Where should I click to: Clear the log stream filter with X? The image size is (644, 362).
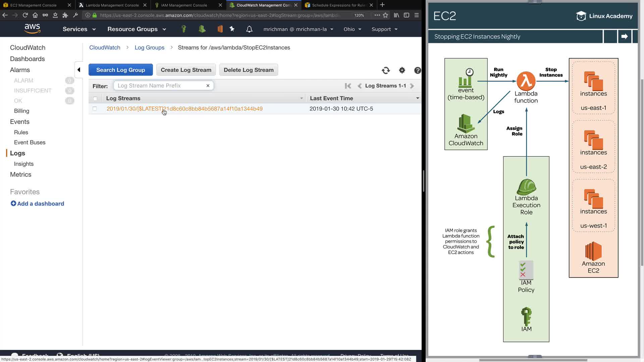208,86
